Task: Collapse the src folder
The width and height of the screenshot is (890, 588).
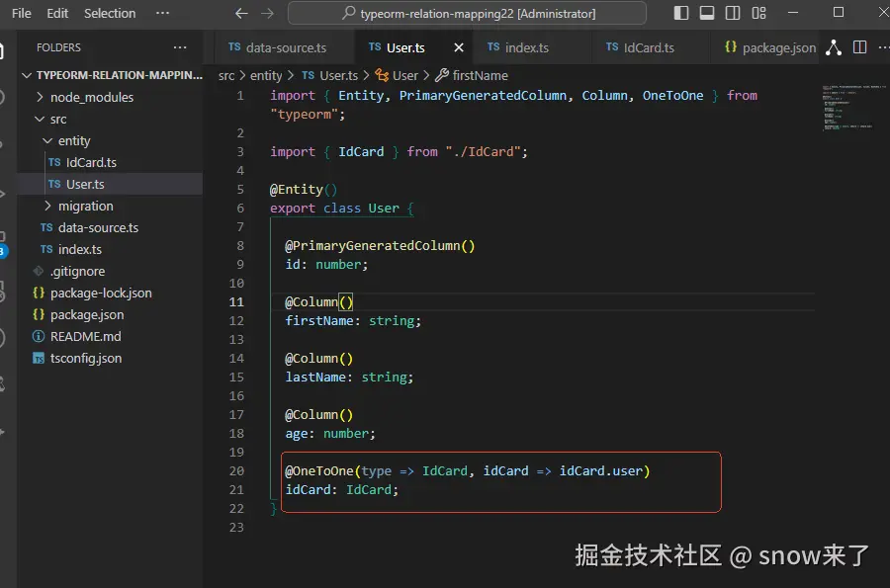Action: point(41,119)
